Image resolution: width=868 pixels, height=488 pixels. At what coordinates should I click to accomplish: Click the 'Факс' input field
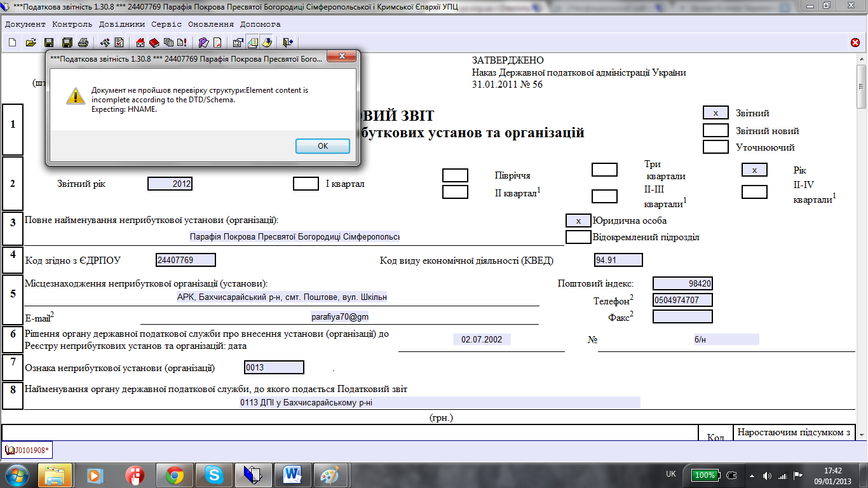[682, 316]
